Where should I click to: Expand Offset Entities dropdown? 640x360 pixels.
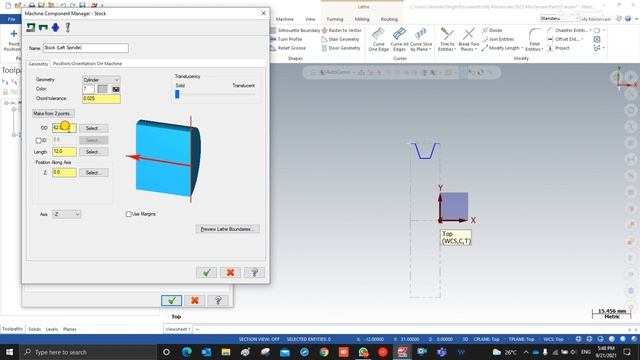pyautogui.click(x=582, y=39)
